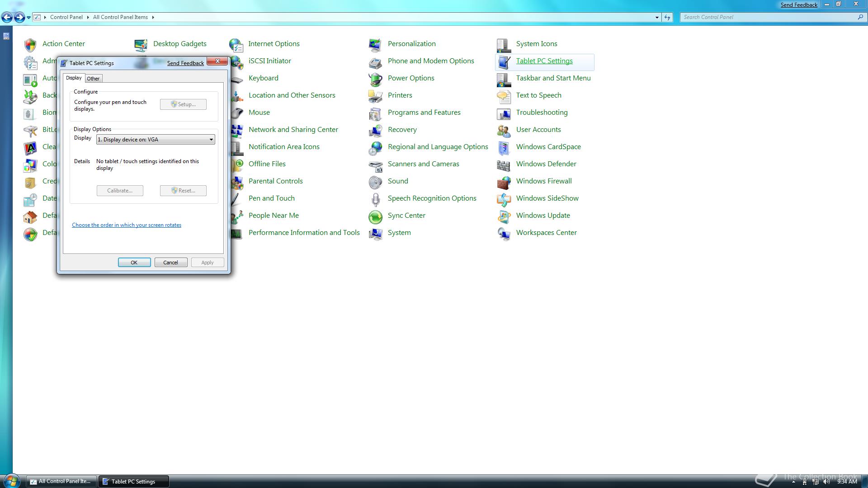
Task: Open the Start menu orb
Action: click(x=11, y=481)
